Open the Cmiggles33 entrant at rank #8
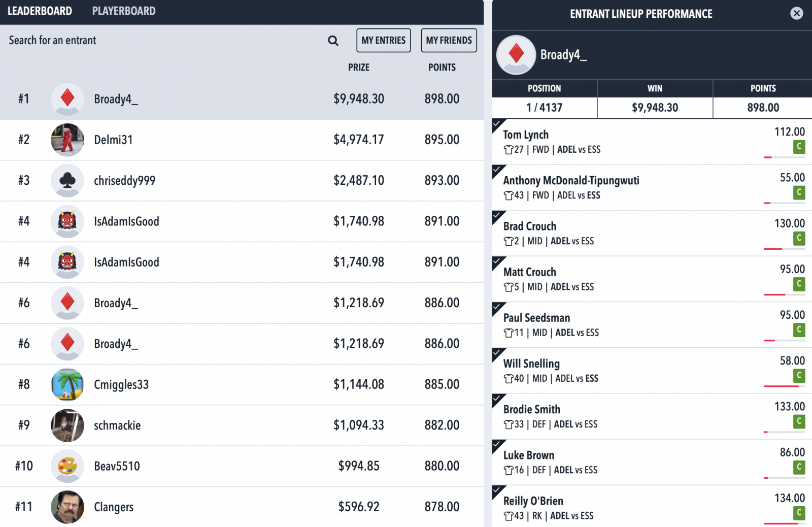 coord(242,385)
